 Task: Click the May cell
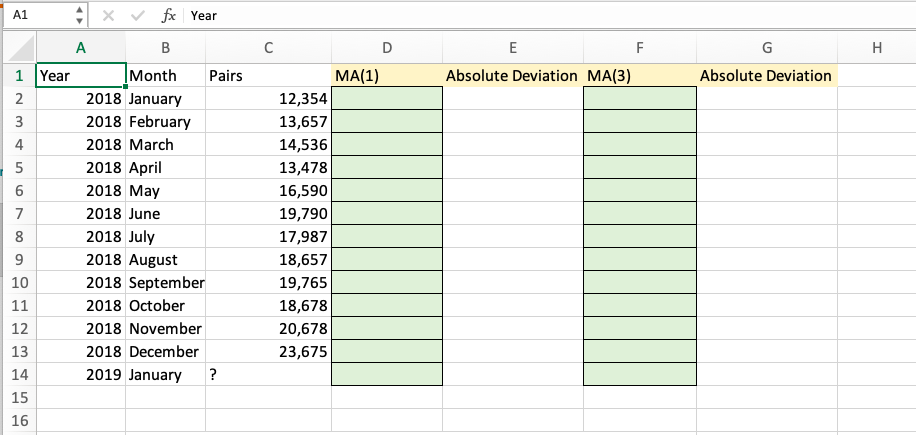tap(165, 190)
